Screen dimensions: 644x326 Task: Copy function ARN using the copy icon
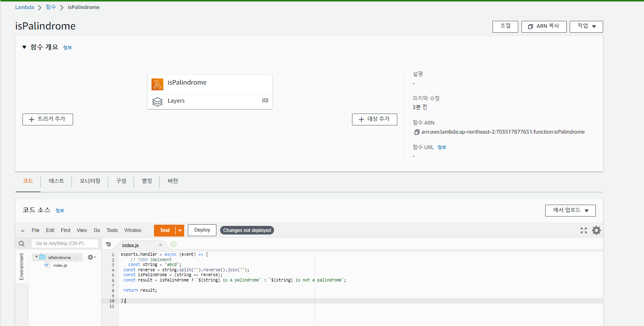[417, 132]
